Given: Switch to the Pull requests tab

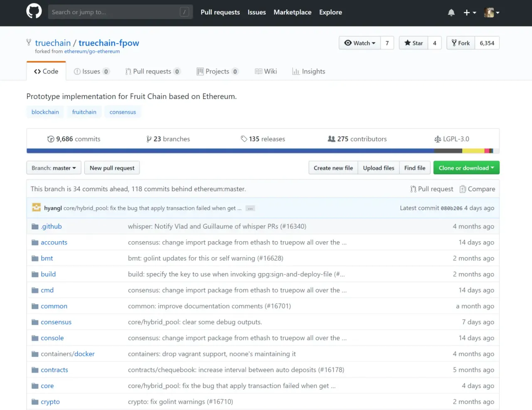Looking at the screenshot, I should click(x=153, y=72).
